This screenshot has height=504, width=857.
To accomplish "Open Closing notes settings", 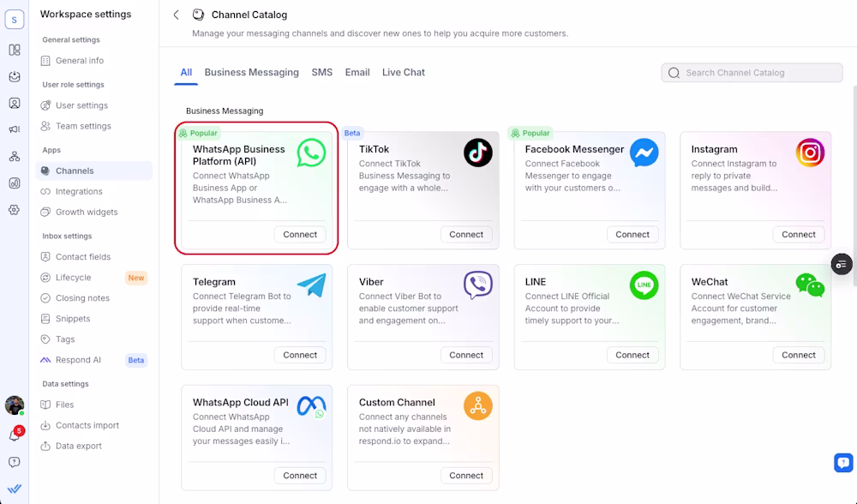I will [x=94, y=298].
